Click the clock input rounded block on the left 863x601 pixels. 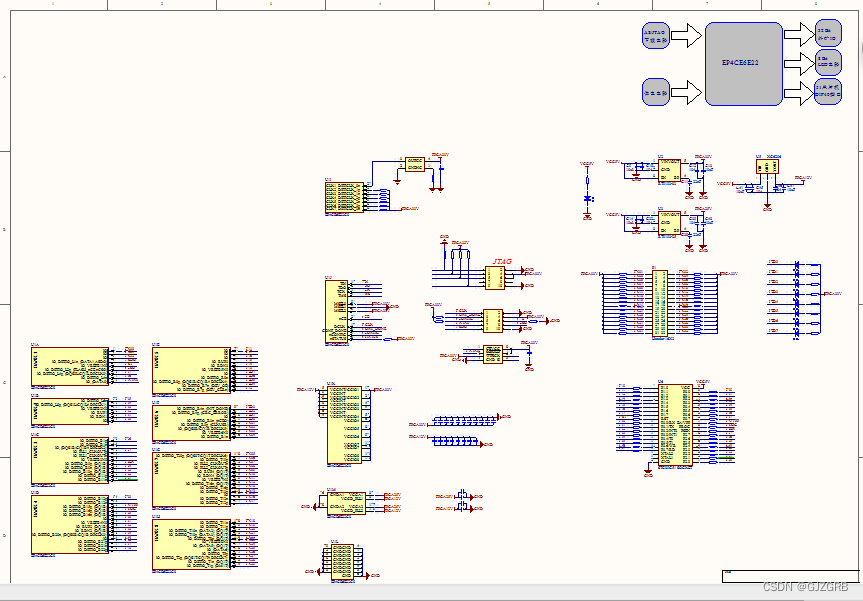click(656, 93)
